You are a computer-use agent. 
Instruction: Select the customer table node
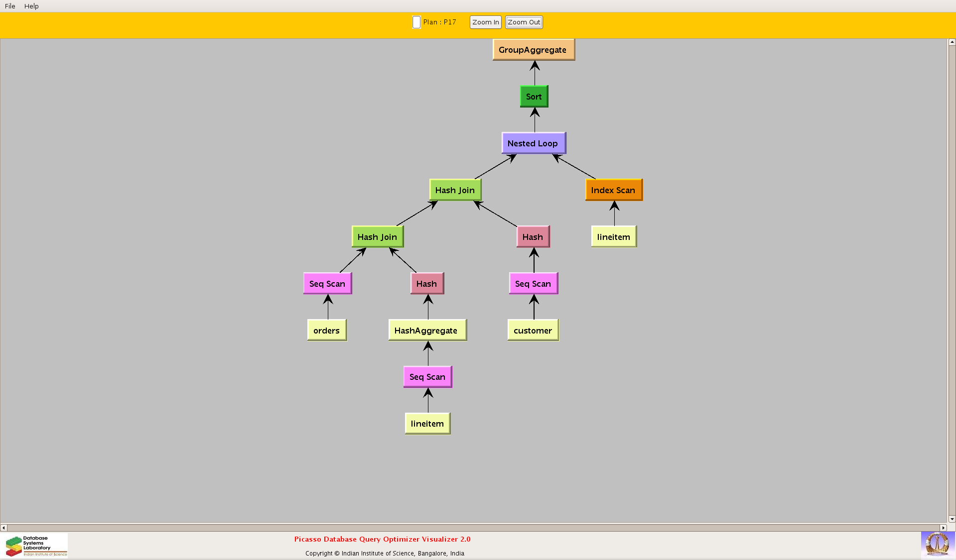(x=533, y=331)
